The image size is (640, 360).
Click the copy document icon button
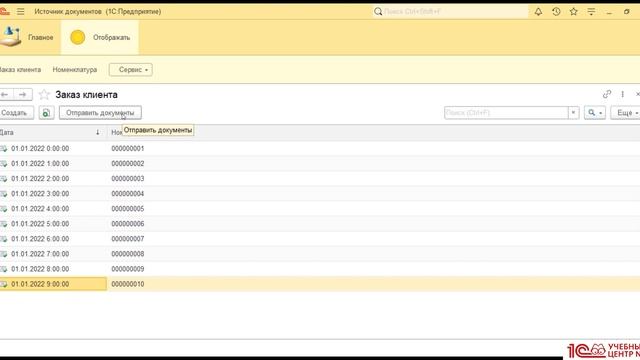[x=47, y=113]
